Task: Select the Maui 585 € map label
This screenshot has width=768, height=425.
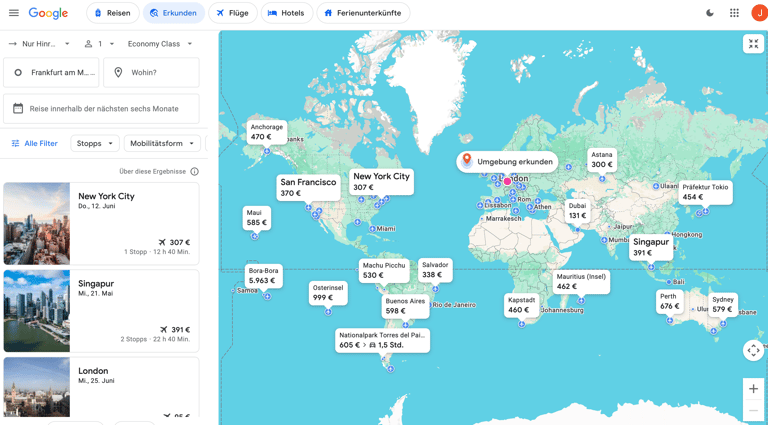Action: tap(257, 218)
